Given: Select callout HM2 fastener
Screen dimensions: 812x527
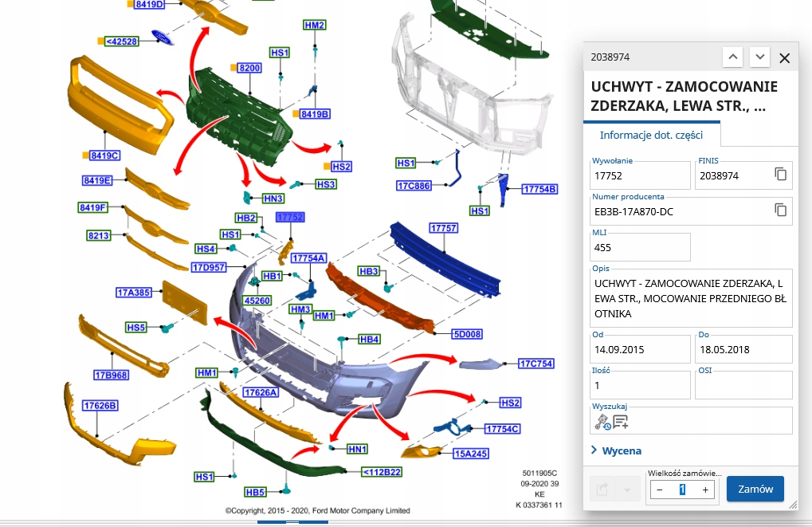Looking at the screenshot, I should 314,25.
